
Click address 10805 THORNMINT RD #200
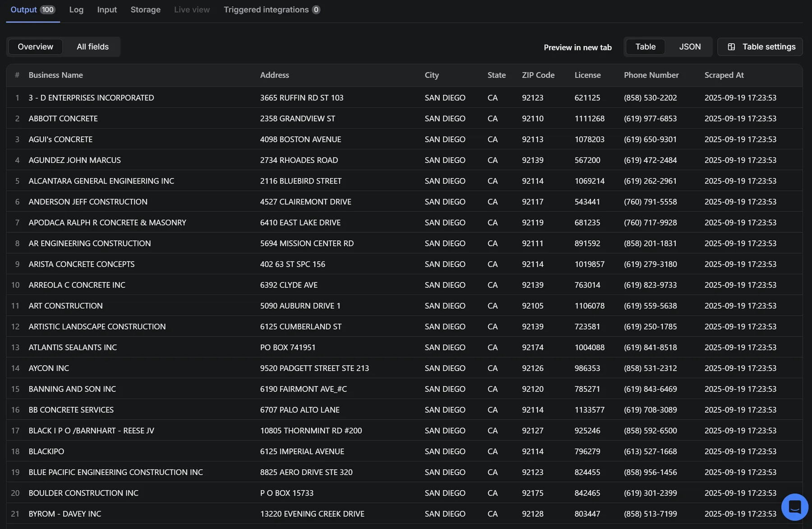pos(311,430)
